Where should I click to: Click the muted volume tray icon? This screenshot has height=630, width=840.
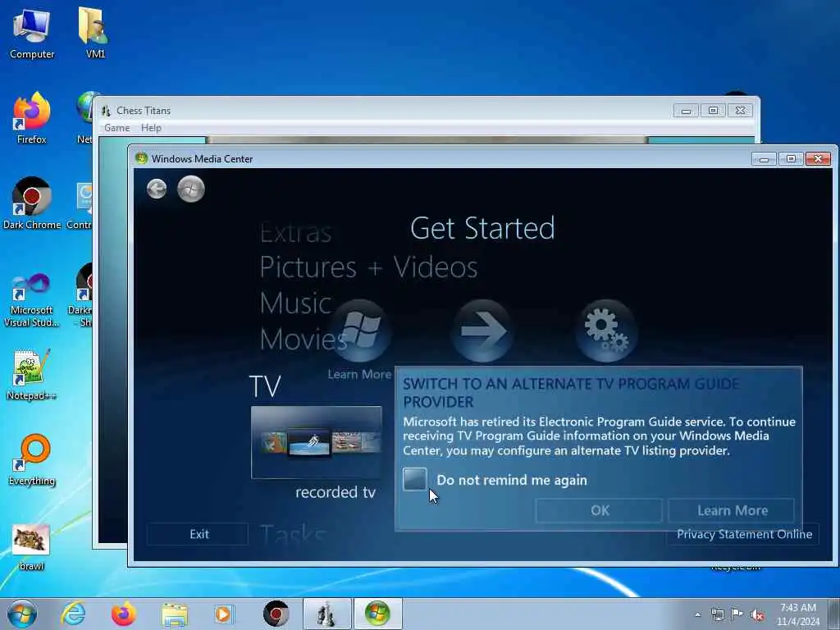coord(757,615)
